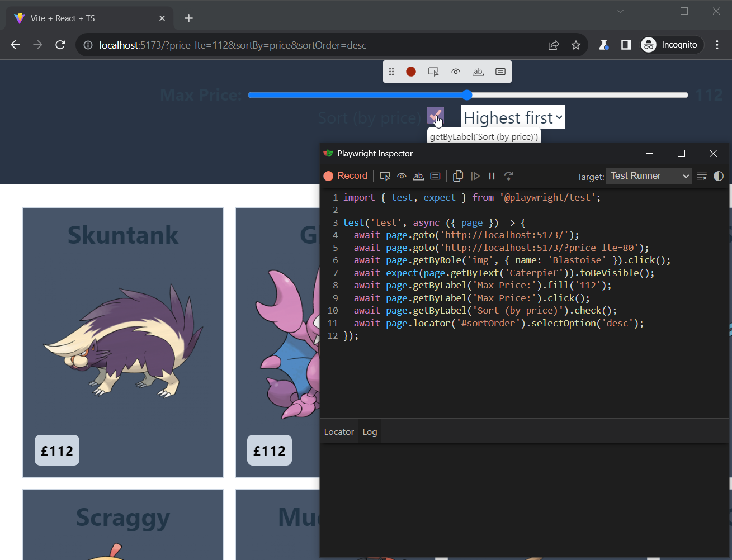Image resolution: width=732 pixels, height=560 pixels.
Task: Click Assert visibility eye icon in Inspector toolbar
Action: (402, 176)
